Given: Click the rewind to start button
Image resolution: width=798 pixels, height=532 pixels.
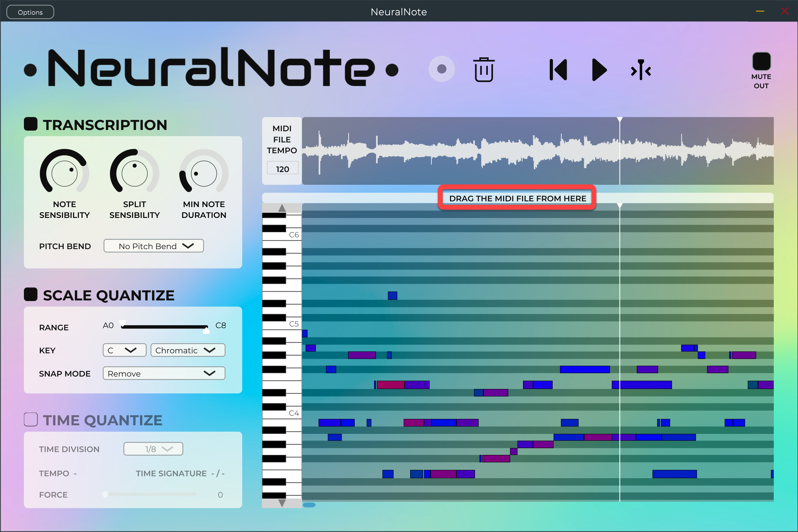Looking at the screenshot, I should click(558, 70).
